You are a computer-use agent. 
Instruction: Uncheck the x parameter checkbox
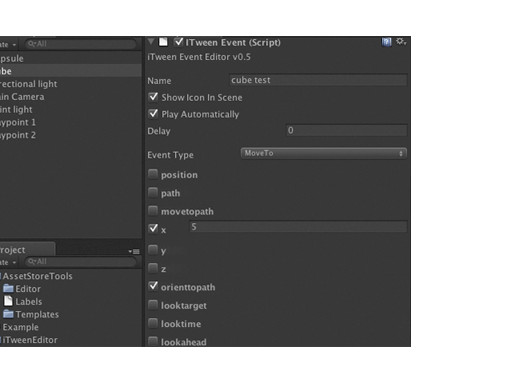tap(153, 228)
